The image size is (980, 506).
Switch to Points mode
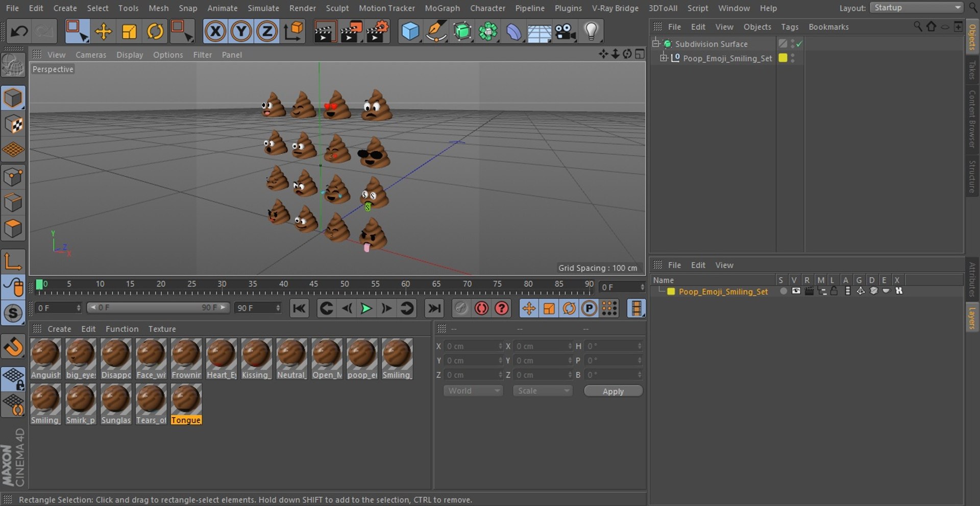(x=13, y=177)
